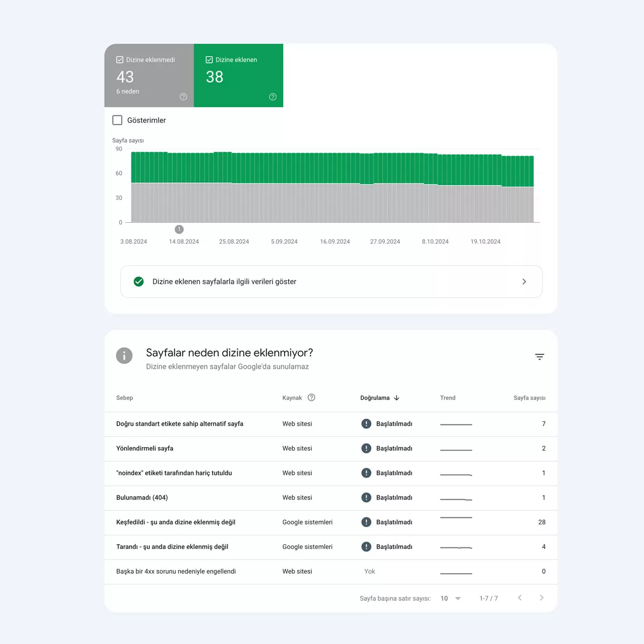Click the Sayfalar neden dizine eklenmiyor? heading

pyautogui.click(x=230, y=353)
